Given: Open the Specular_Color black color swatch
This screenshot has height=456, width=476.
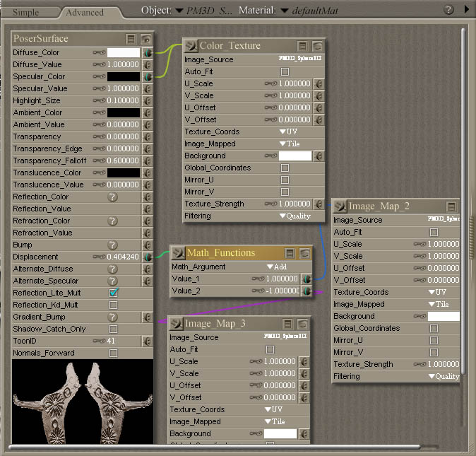Looking at the screenshot, I should tap(124, 76).
